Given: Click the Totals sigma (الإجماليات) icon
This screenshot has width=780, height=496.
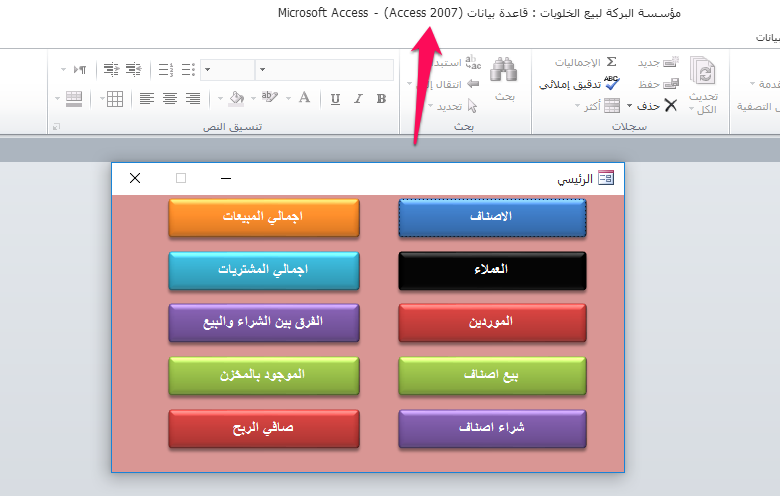Looking at the screenshot, I should (612, 62).
